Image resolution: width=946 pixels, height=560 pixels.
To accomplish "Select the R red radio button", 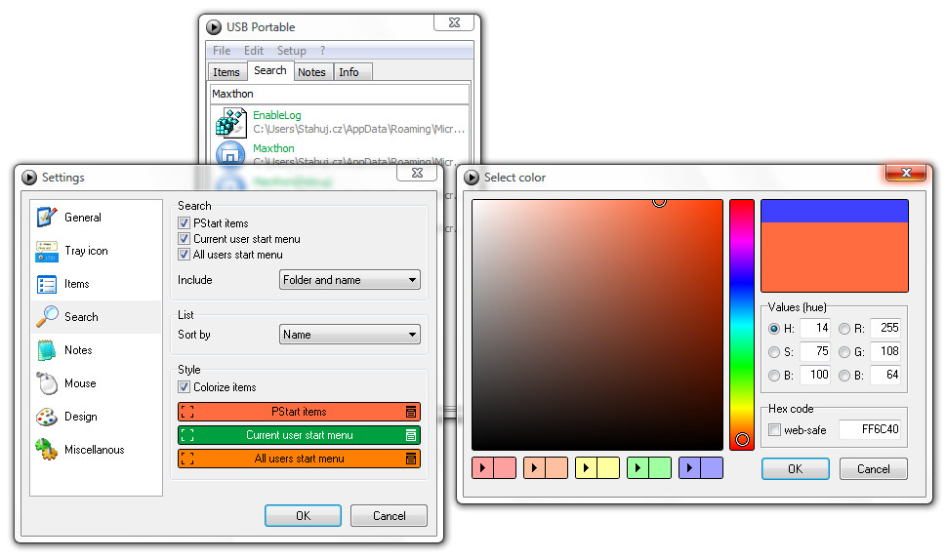I will click(x=844, y=329).
